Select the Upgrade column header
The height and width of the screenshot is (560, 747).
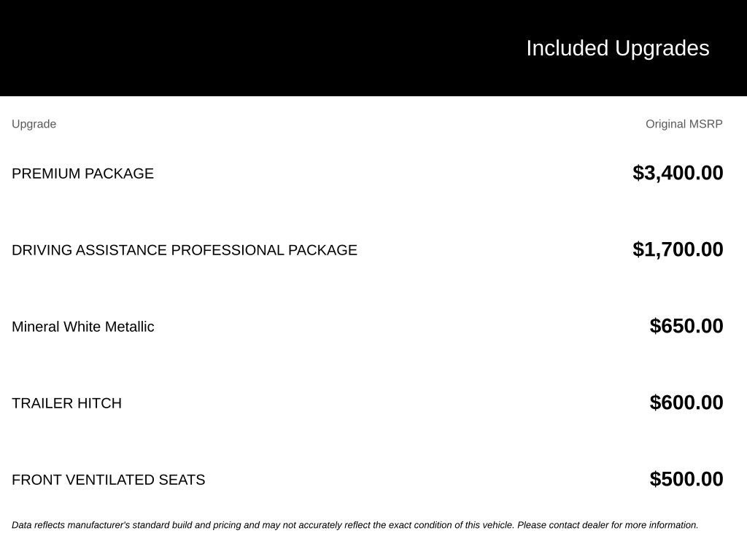pos(34,124)
